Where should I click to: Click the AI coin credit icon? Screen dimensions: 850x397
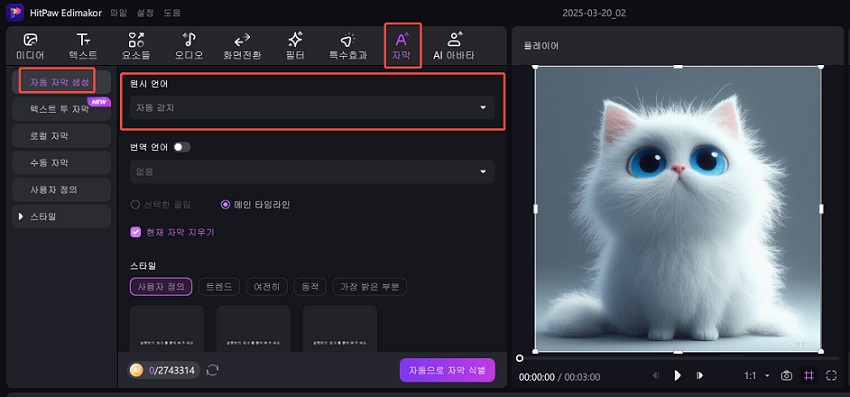click(x=137, y=370)
